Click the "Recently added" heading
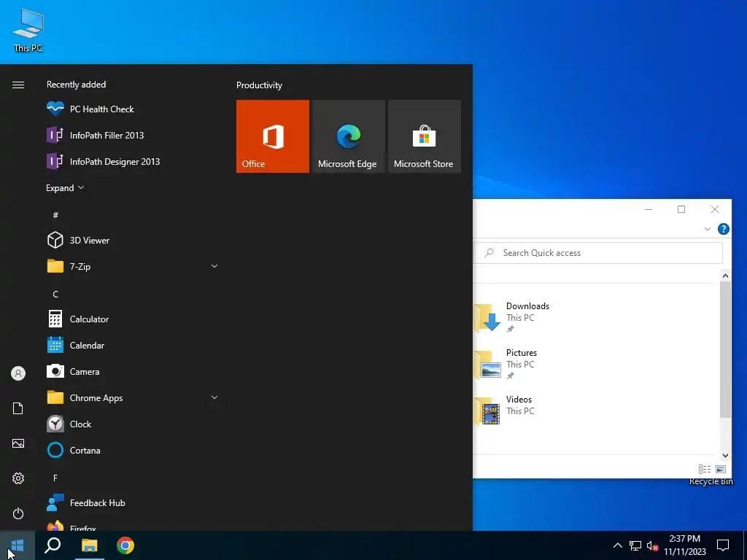Viewport: 747px width, 560px height. point(76,85)
